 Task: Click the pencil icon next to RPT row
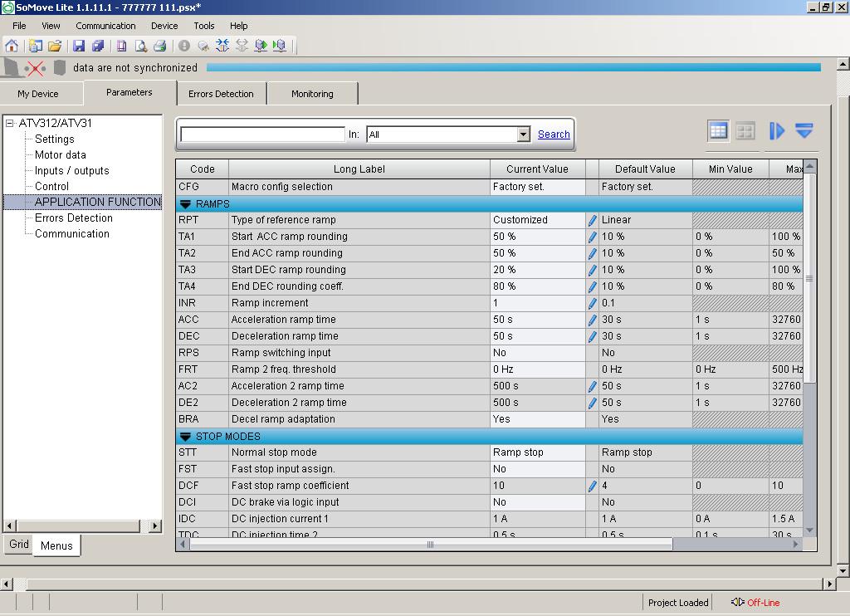coord(592,220)
